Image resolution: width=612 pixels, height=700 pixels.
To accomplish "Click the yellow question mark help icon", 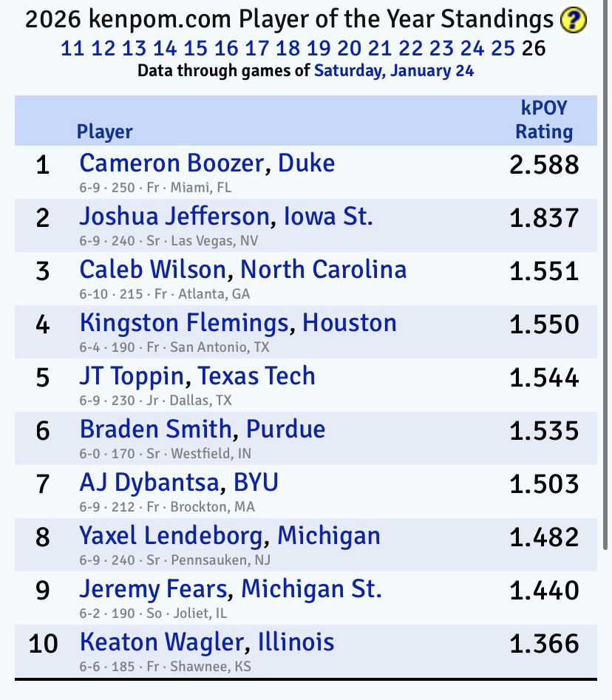I will (x=572, y=21).
